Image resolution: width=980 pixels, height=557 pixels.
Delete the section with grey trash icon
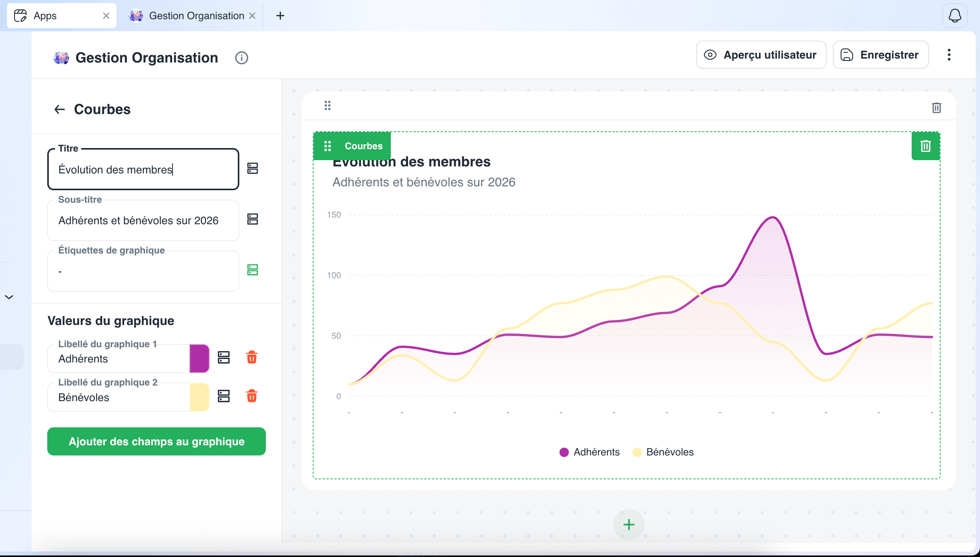(x=936, y=107)
